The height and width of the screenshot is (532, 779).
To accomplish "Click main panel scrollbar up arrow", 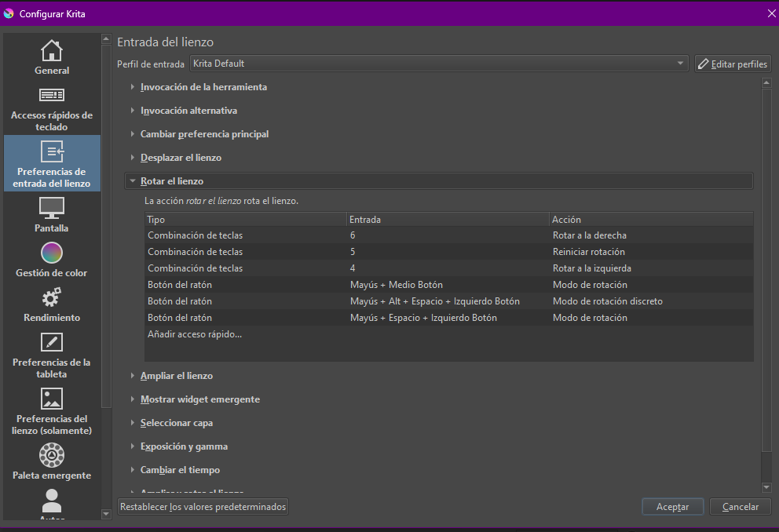I will 766,83.
